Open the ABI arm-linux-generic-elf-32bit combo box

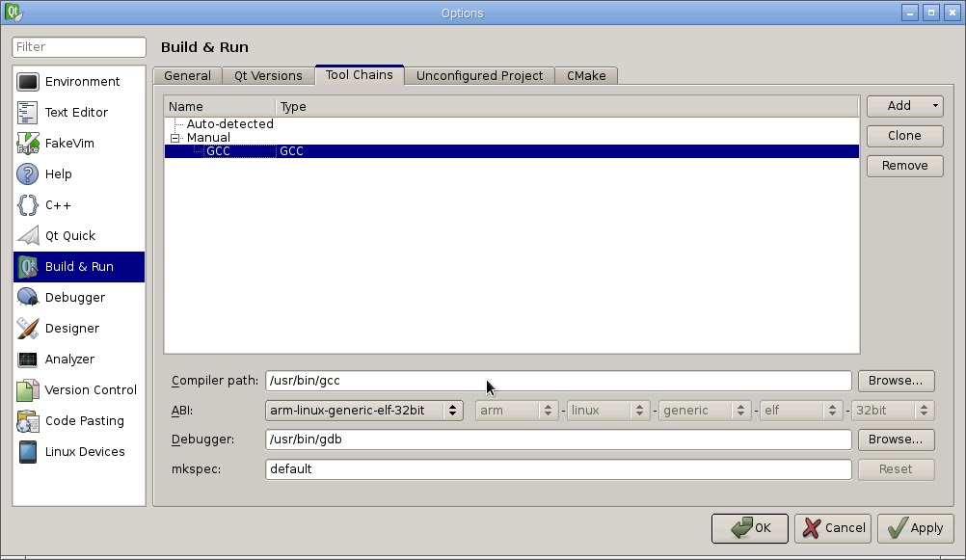[363, 411]
